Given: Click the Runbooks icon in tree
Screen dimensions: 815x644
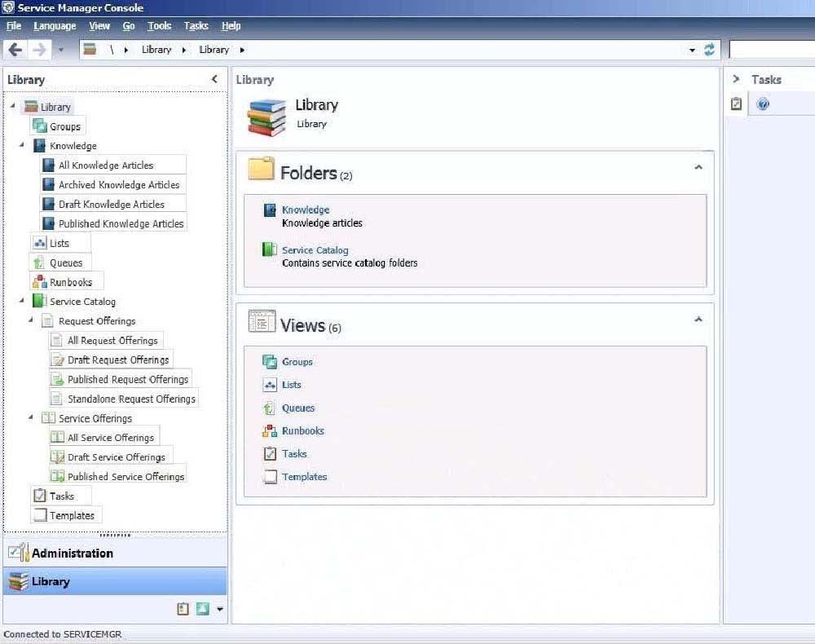Looking at the screenshot, I should click(x=39, y=282).
